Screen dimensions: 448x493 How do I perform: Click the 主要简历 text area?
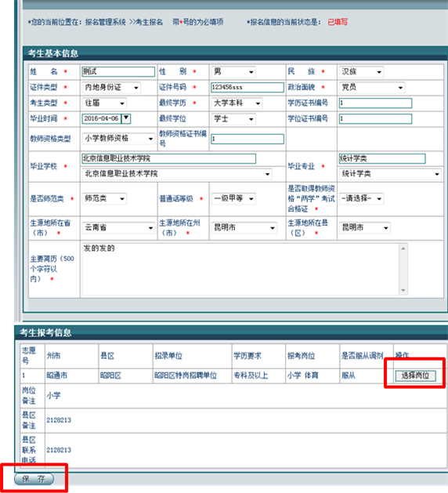click(240, 269)
